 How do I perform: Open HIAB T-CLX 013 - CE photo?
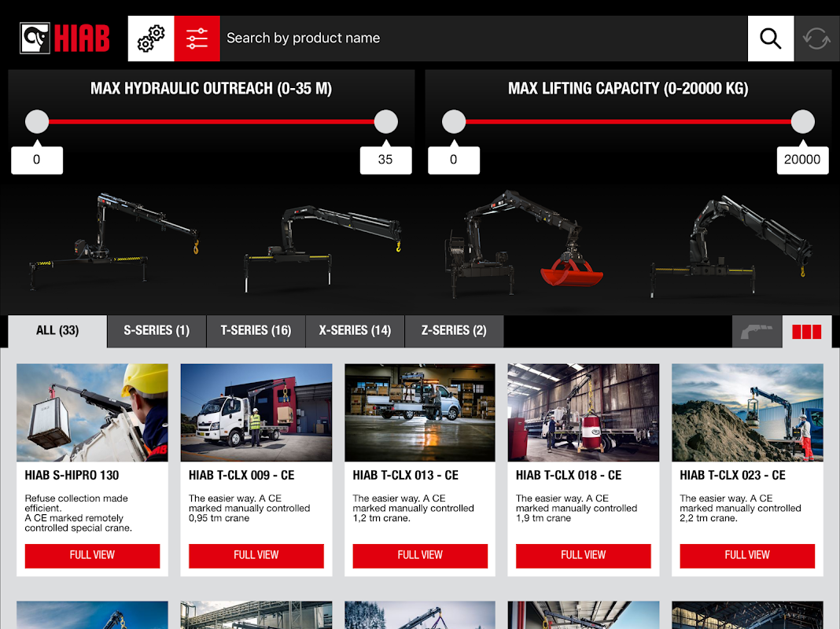click(x=420, y=413)
